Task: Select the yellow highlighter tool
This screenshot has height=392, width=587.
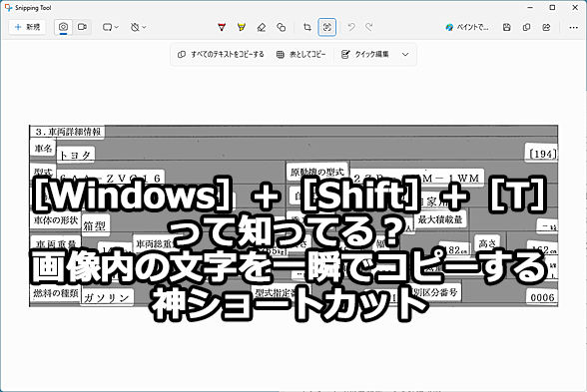Action: (x=242, y=27)
